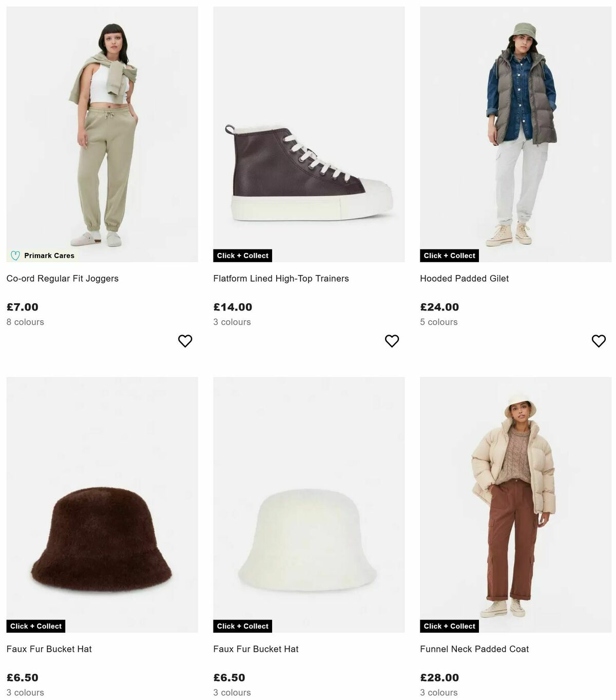Image resolution: width=616 pixels, height=700 pixels.
Task: Select the colour count under the brown Faux Fur Bucket Hat
Action: pos(25,692)
